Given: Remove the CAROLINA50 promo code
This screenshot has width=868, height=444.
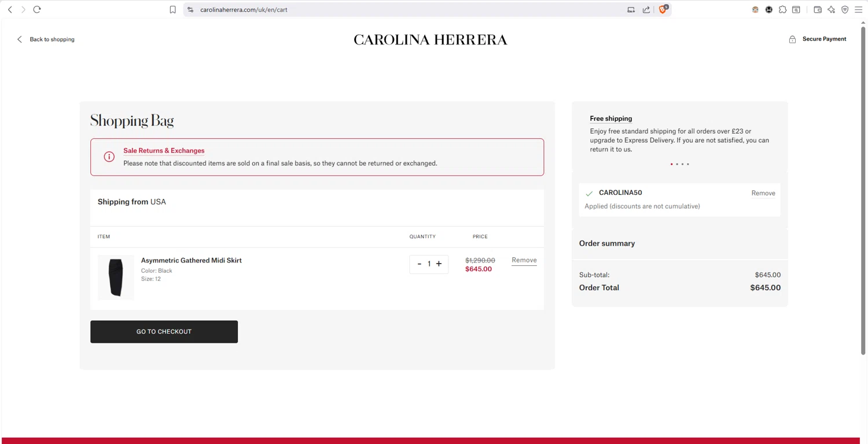Looking at the screenshot, I should click(763, 193).
